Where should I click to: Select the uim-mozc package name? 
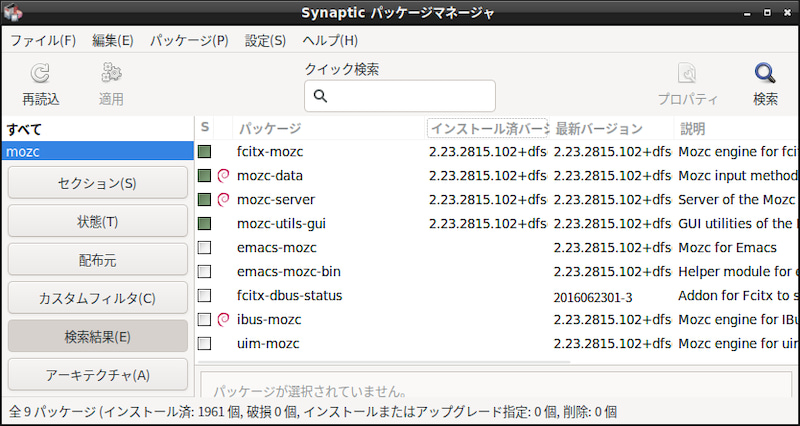coord(268,343)
